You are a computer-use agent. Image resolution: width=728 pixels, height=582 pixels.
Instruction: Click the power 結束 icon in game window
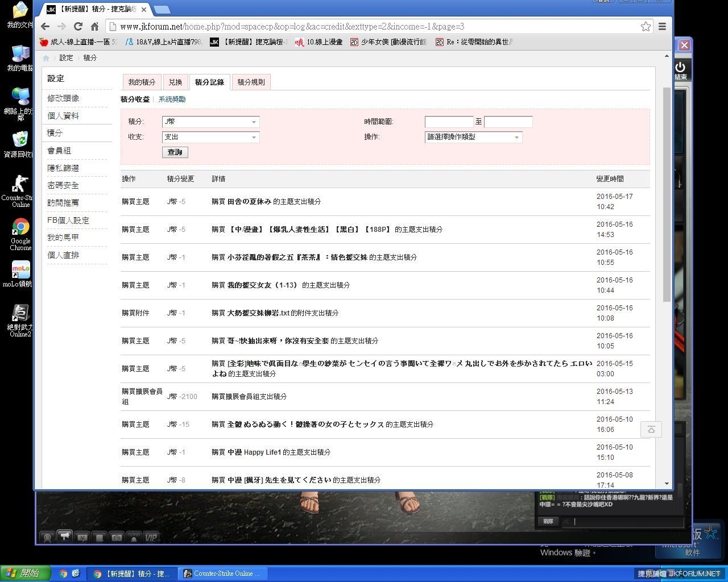[x=680, y=70]
